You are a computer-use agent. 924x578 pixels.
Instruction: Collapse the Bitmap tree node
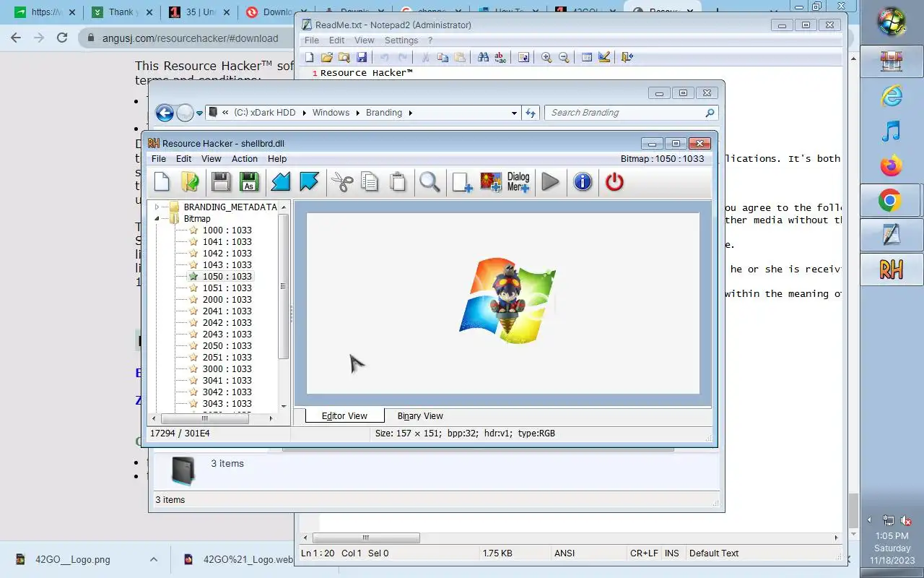(x=157, y=218)
